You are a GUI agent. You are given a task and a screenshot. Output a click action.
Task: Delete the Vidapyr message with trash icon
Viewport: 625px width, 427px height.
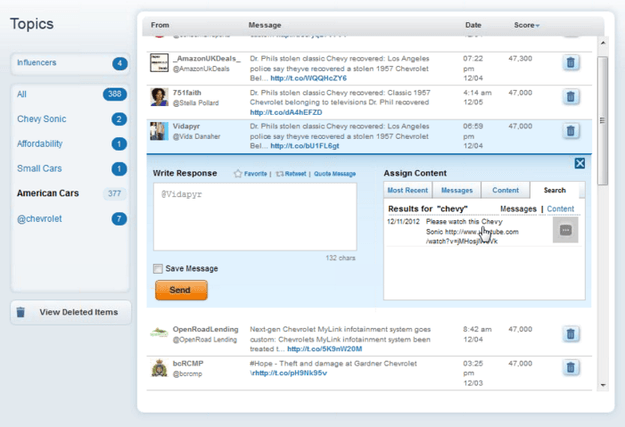tap(571, 130)
